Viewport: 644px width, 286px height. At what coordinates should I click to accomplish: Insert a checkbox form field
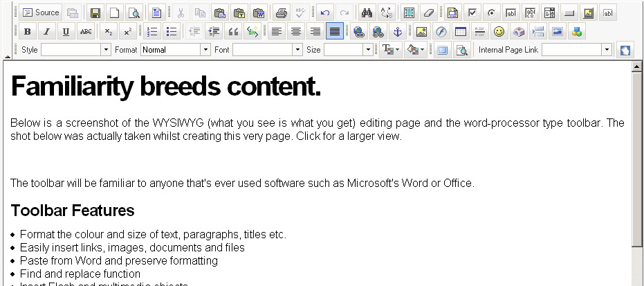pos(472,12)
